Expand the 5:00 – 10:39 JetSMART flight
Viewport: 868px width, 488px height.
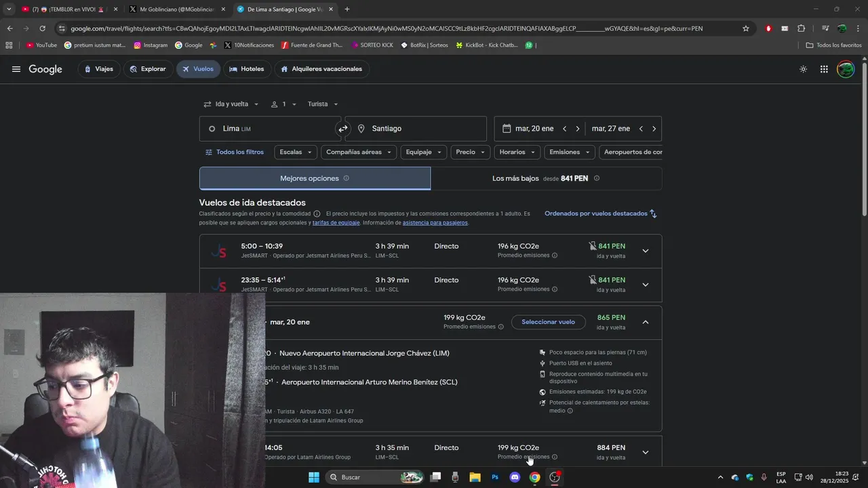(646, 251)
